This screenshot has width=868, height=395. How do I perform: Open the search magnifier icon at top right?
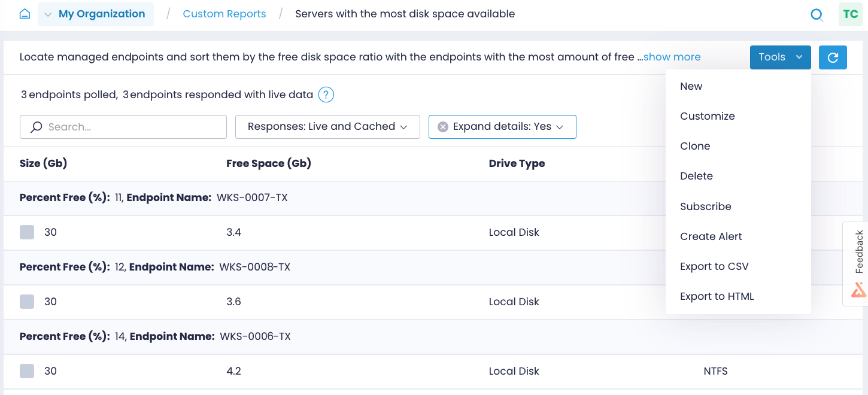pos(817,15)
